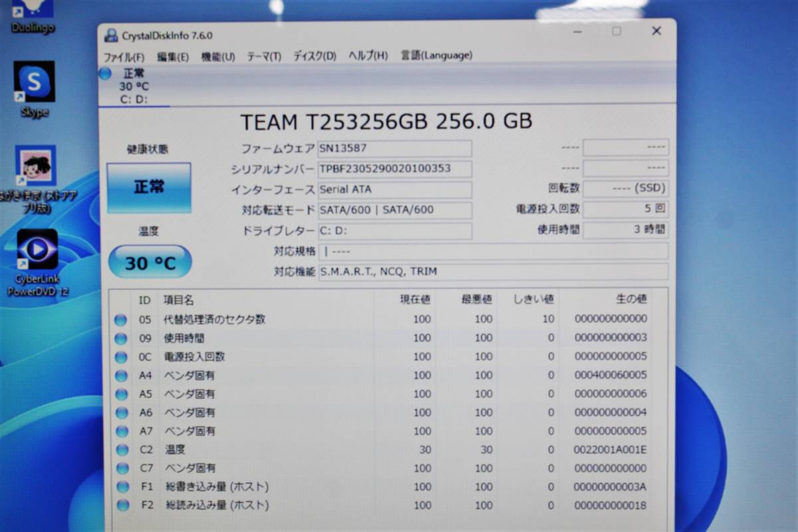
Task: Open the Duolingo desktop shortcut
Action: click(33, 17)
